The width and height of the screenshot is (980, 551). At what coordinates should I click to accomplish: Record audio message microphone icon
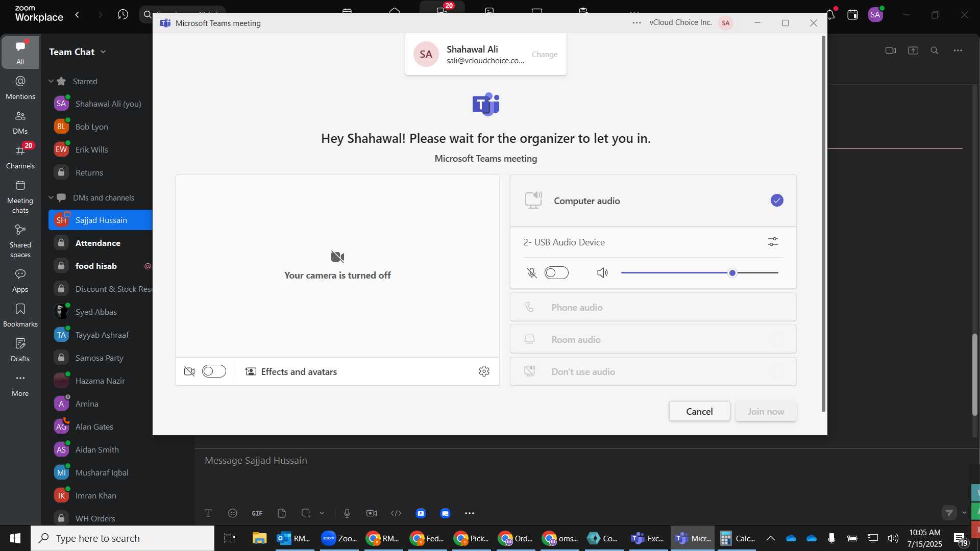(x=347, y=513)
